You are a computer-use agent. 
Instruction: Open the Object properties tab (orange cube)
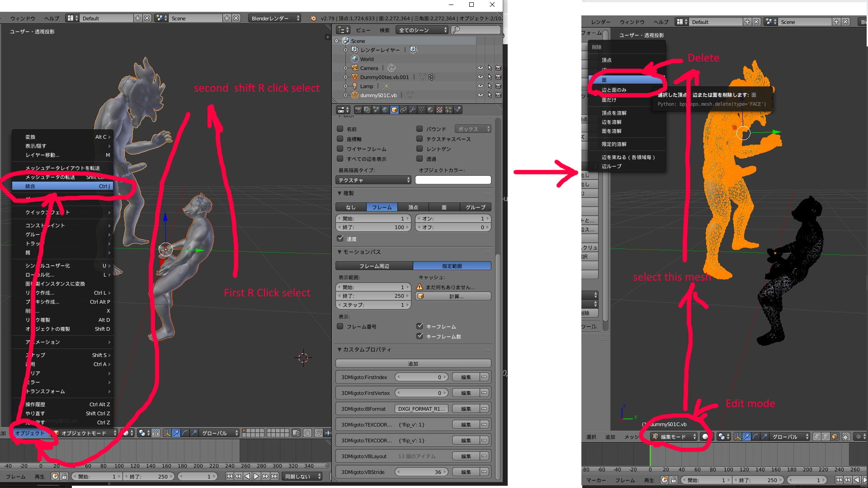point(394,110)
